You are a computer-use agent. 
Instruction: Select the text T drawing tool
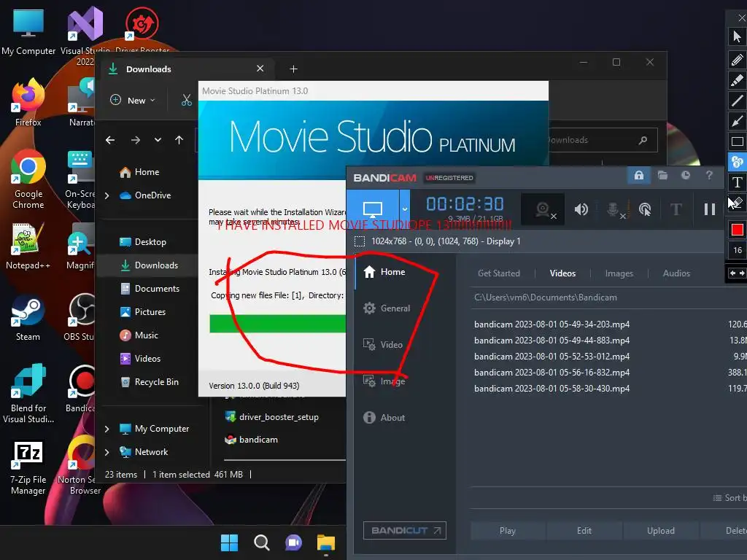pyautogui.click(x=737, y=182)
